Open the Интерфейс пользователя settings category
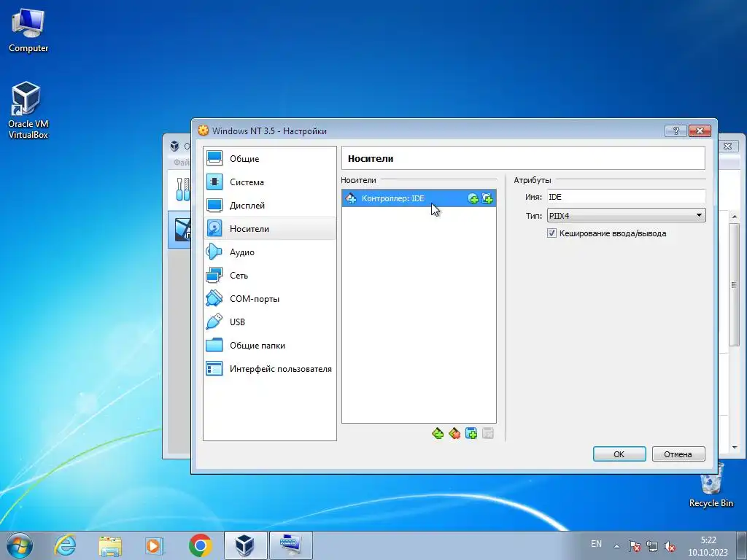The image size is (747, 560). click(x=270, y=368)
